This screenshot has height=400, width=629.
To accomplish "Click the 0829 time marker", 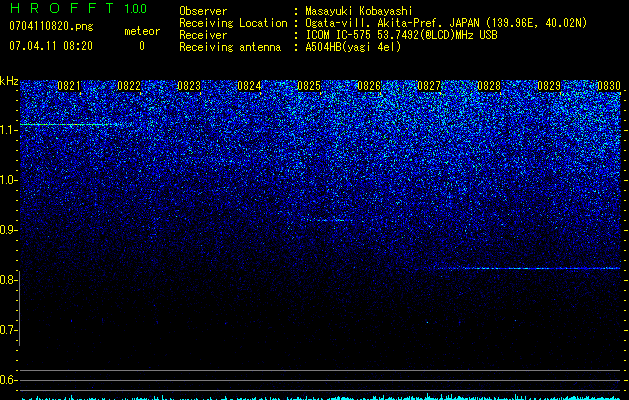I will point(549,86).
